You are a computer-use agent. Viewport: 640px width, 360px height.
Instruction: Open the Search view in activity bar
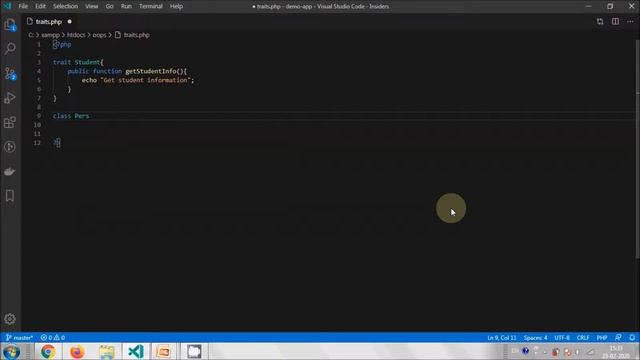10,49
